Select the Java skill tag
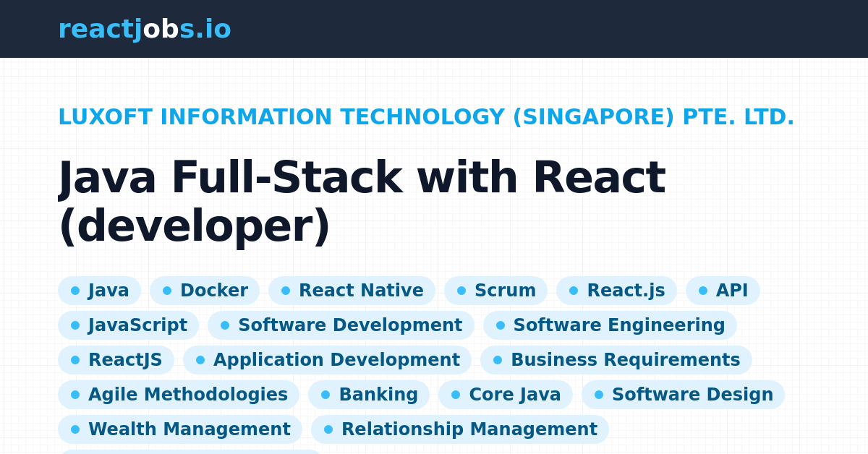 point(100,291)
